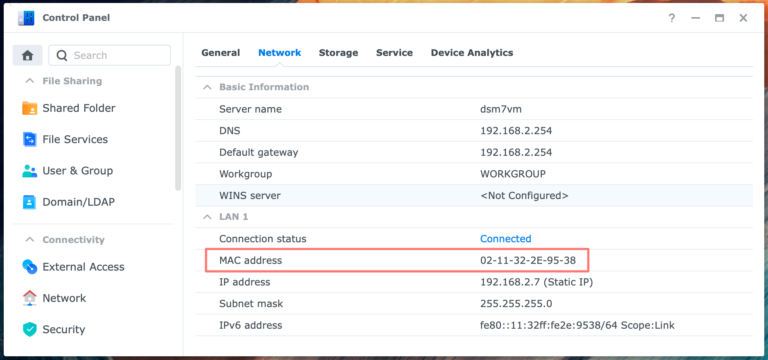Click the Server name row label

(x=250, y=109)
